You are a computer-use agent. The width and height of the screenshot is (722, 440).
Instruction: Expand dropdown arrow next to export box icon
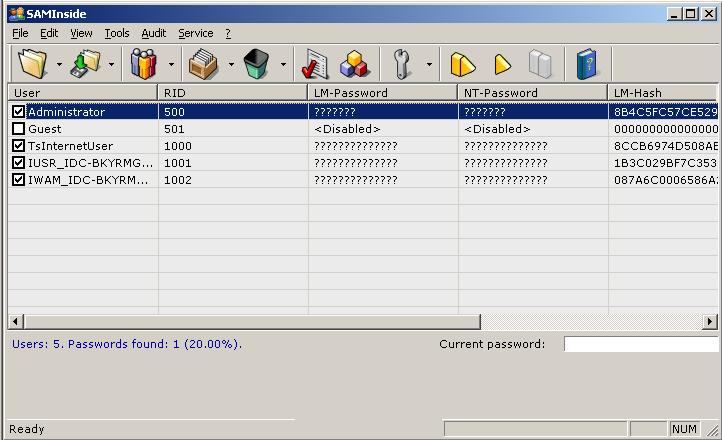click(x=231, y=64)
